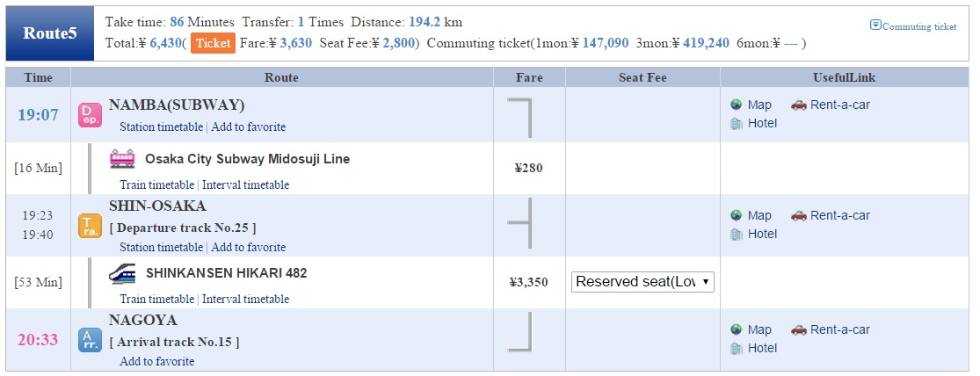This screenshot has width=980, height=376.
Task: Click the Route5 header label
Action: [x=50, y=33]
